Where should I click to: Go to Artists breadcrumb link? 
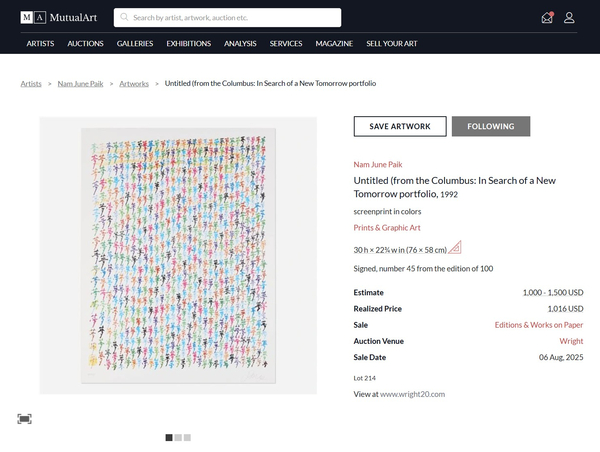[x=31, y=83]
